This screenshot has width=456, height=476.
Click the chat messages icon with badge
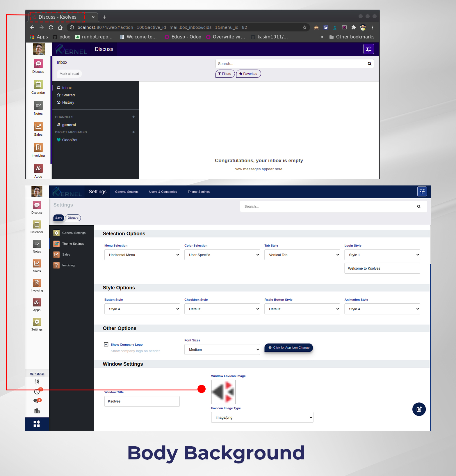click(37, 401)
